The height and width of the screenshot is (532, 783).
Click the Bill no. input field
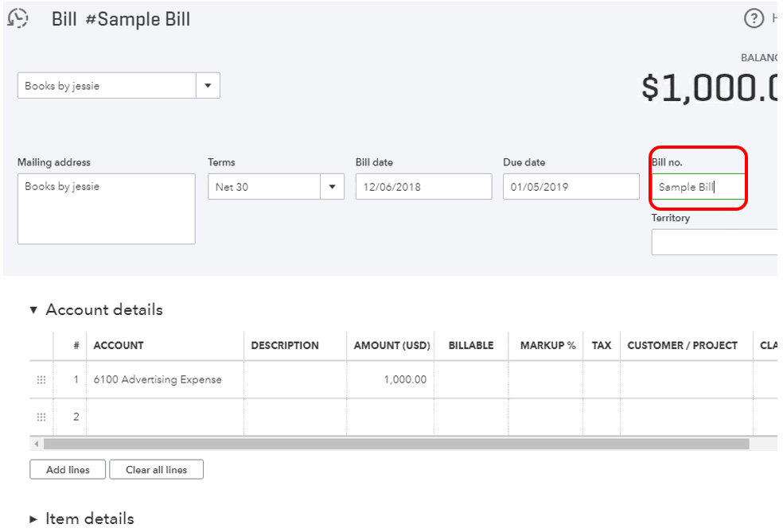point(698,188)
